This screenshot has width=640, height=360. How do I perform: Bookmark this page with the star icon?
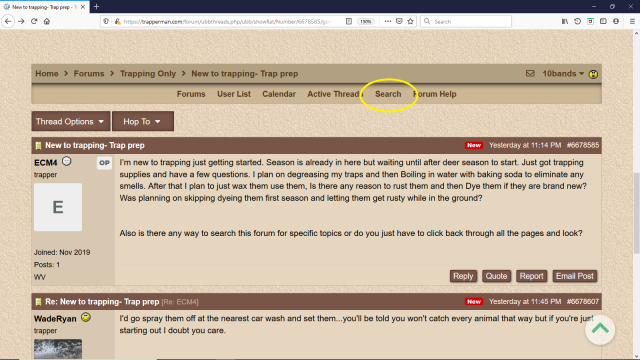pyautogui.click(x=411, y=21)
